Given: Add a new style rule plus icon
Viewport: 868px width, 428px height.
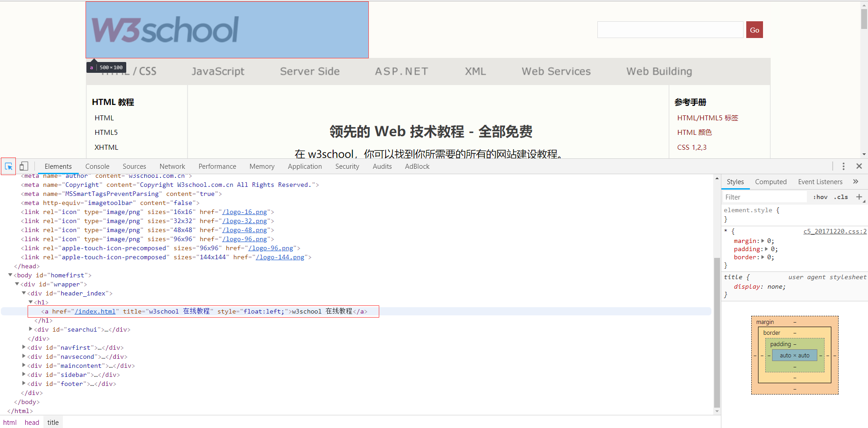Looking at the screenshot, I should coord(859,197).
